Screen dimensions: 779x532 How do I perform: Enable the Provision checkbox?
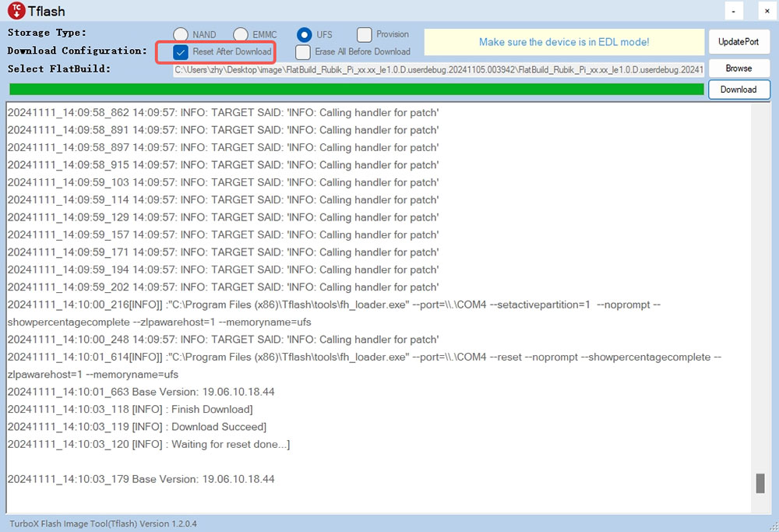pos(364,34)
